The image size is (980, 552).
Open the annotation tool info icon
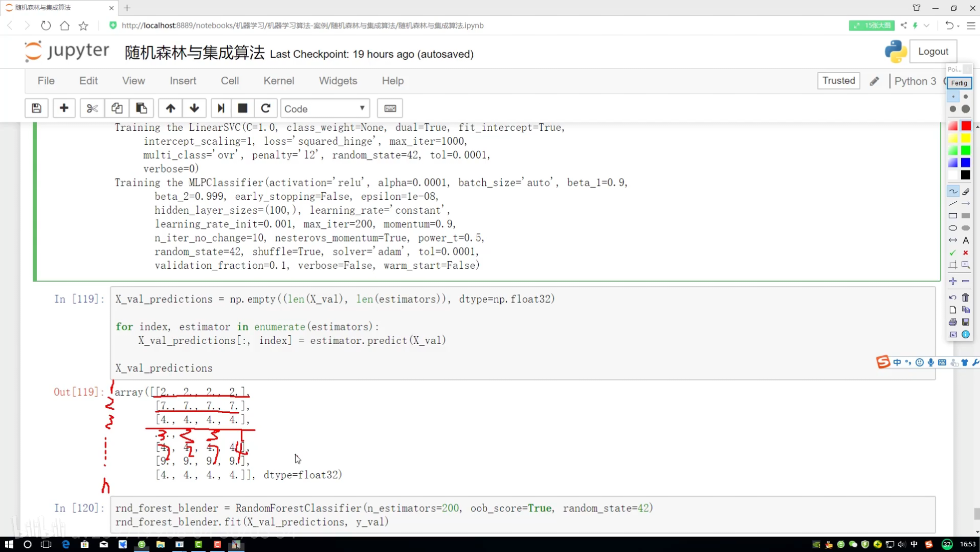tap(966, 334)
